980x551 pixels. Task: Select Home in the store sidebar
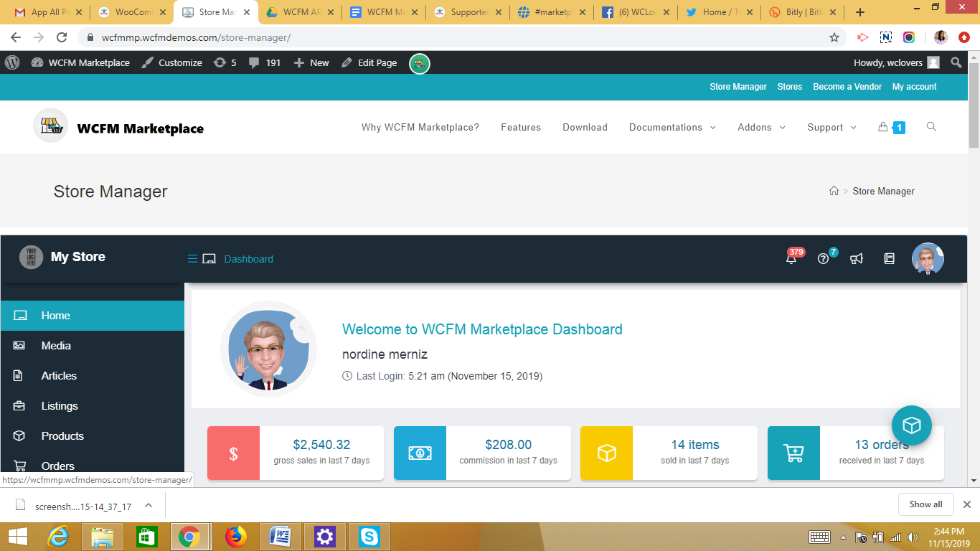[x=93, y=316]
